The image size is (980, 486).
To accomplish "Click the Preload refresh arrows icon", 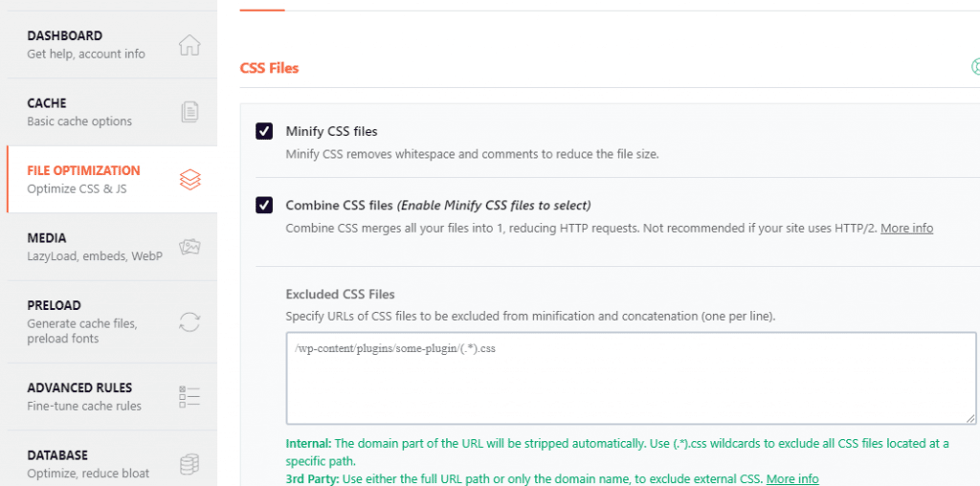I will tap(189, 322).
